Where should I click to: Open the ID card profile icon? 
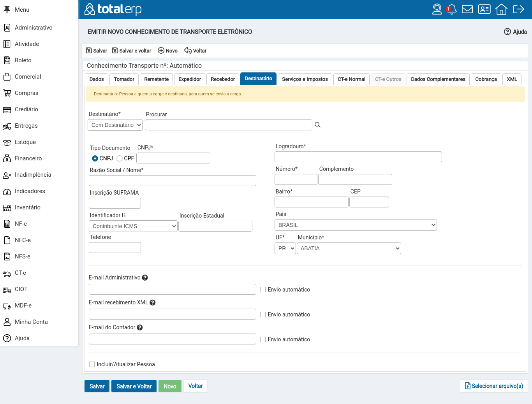[484, 9]
